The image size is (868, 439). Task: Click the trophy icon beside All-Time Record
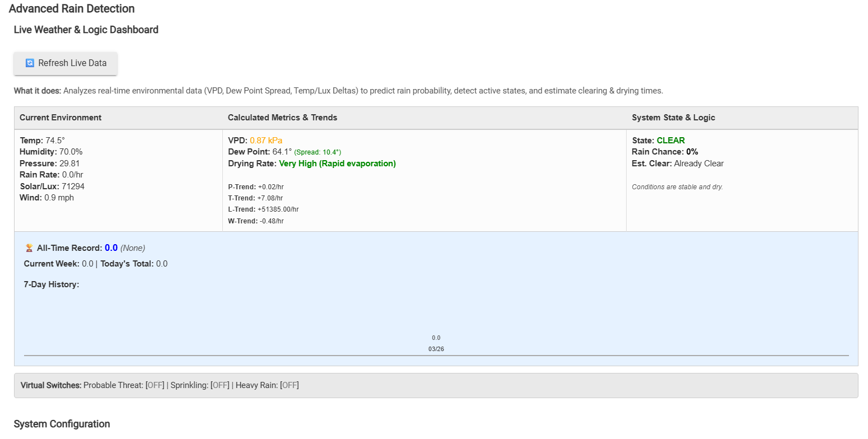(29, 248)
